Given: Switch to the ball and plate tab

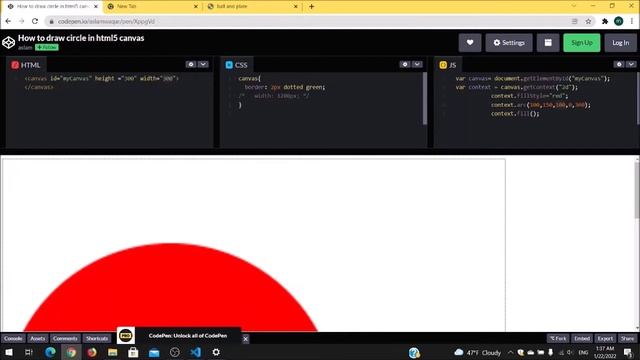Looking at the screenshot, I should pos(253,7).
